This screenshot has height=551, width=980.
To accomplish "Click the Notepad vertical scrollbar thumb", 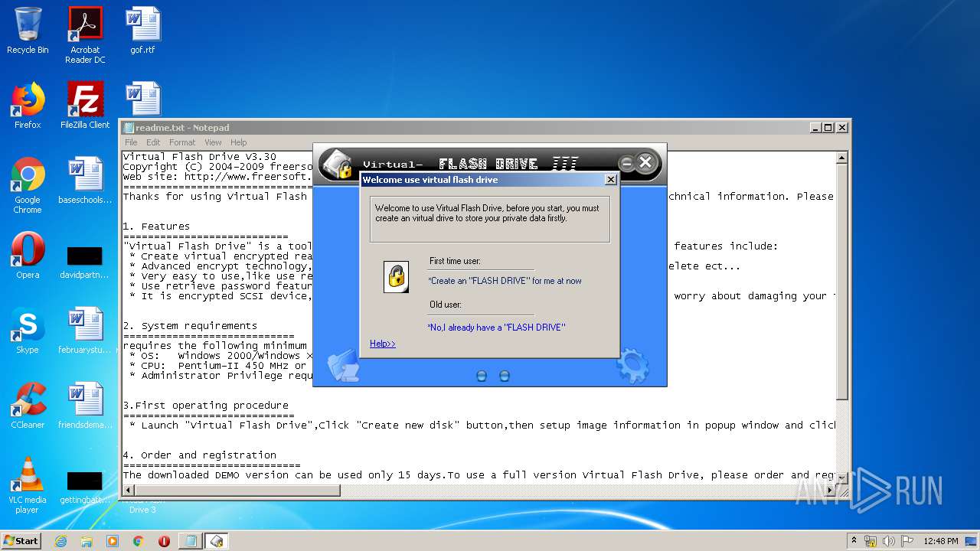I will pos(842,282).
